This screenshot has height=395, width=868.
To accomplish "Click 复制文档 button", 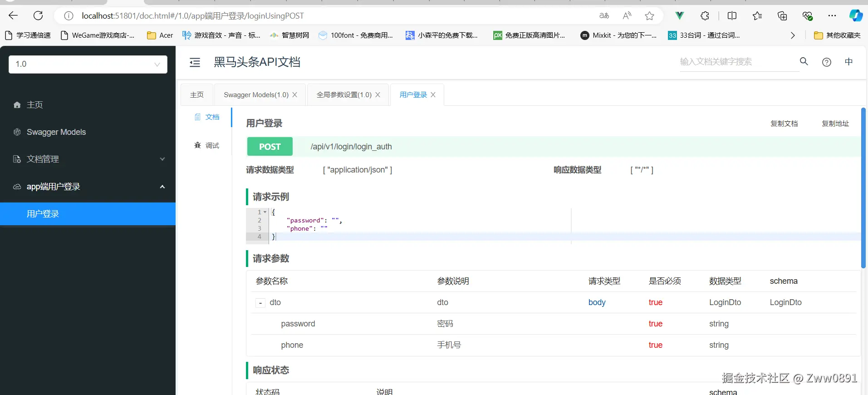I will pyautogui.click(x=784, y=123).
